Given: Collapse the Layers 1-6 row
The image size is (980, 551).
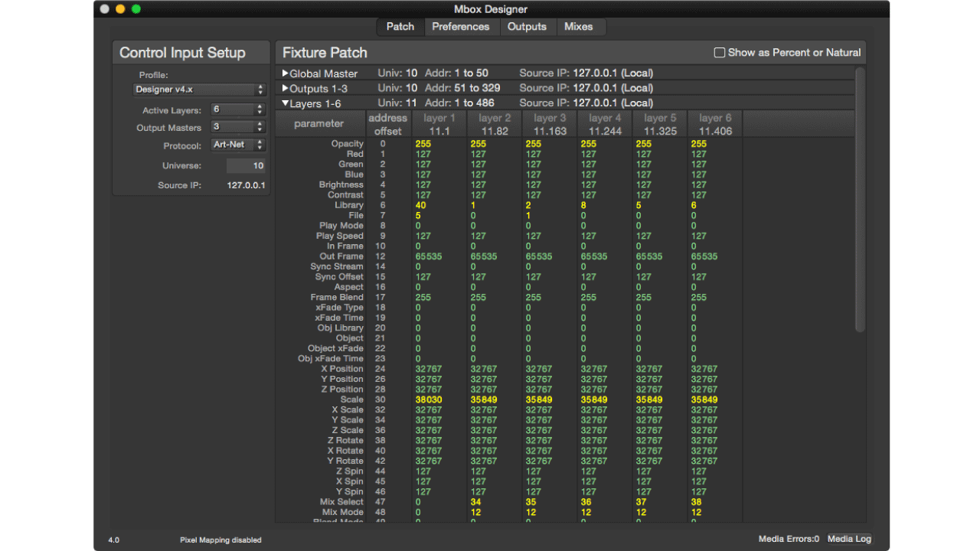Looking at the screenshot, I should click(286, 103).
